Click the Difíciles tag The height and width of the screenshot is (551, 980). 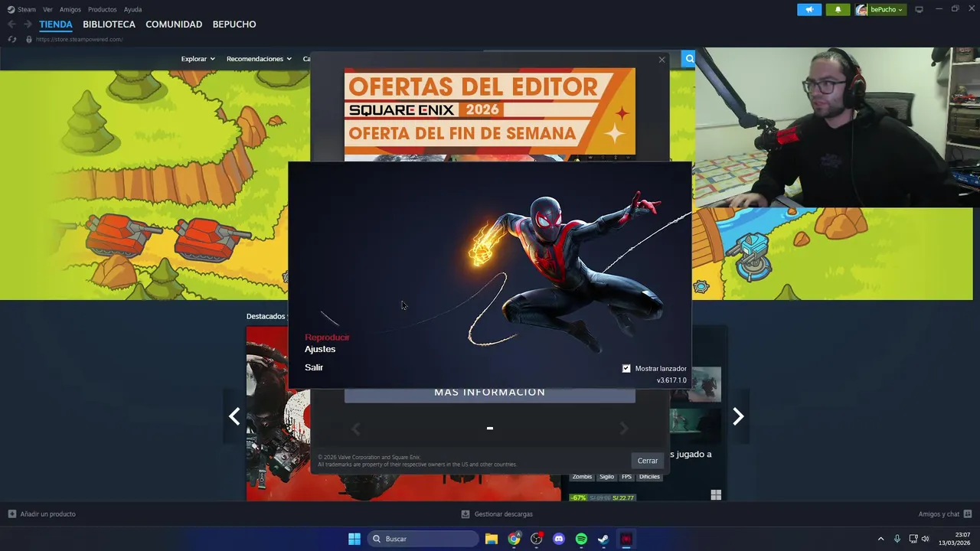649,477
